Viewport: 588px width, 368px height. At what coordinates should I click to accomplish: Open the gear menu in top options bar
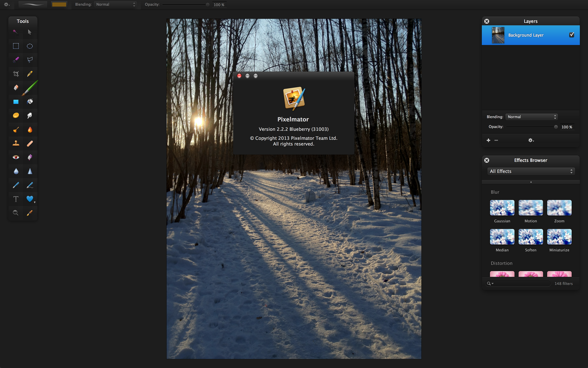[x=6, y=4]
